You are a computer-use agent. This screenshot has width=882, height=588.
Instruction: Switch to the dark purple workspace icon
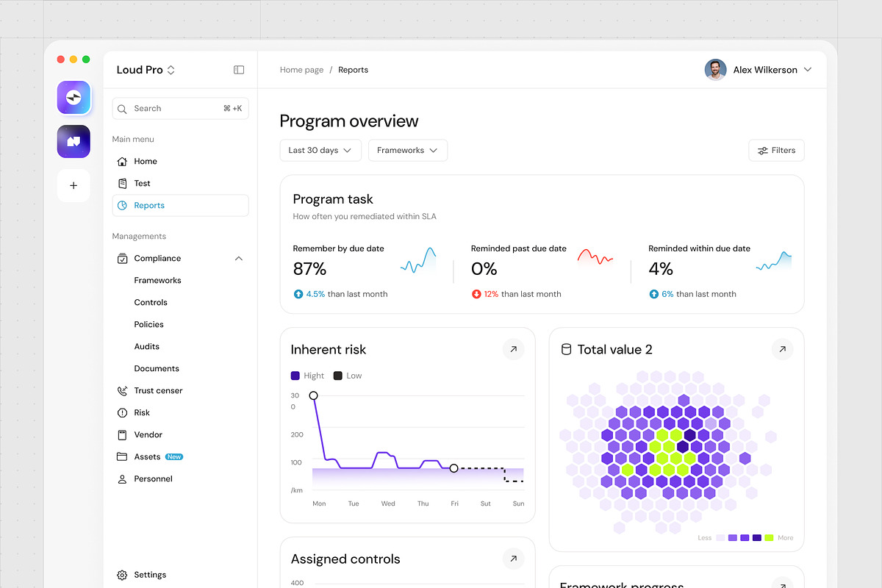pos(73,141)
